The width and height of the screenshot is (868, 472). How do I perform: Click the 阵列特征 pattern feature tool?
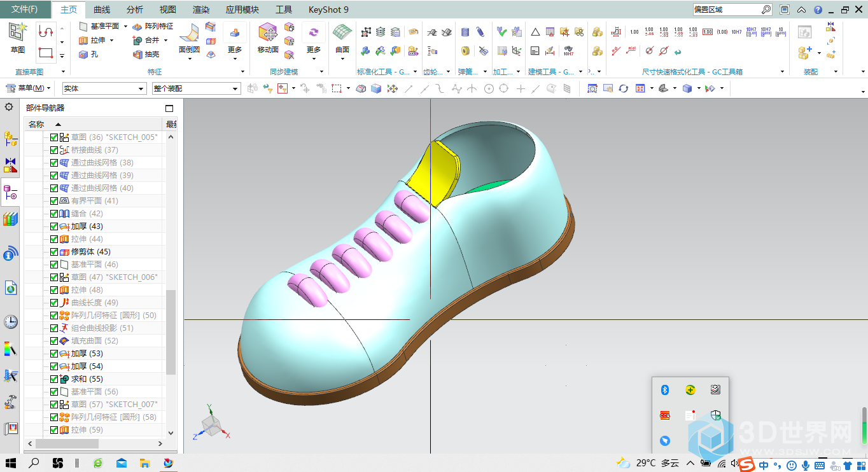(x=152, y=26)
